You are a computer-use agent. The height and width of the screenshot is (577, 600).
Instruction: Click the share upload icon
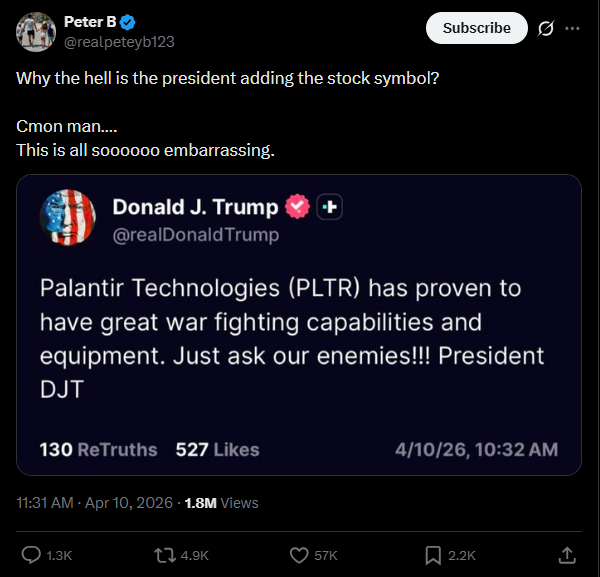pyautogui.click(x=567, y=554)
